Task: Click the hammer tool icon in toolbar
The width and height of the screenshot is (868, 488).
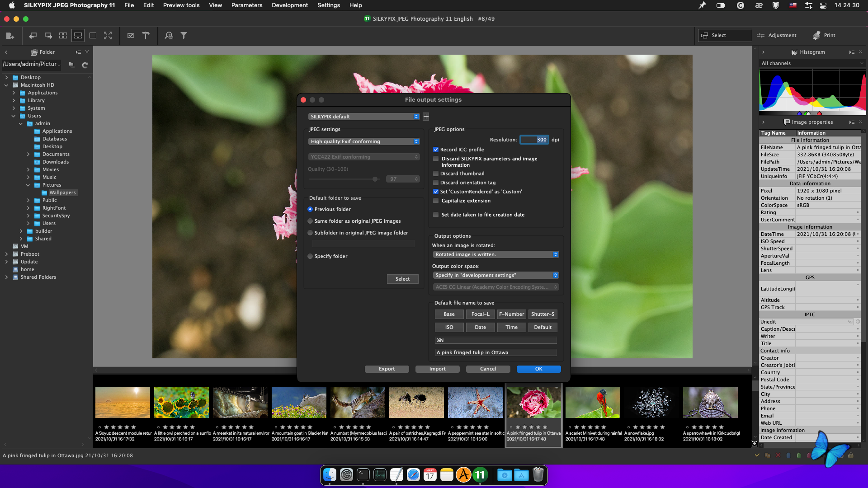Action: 146,35
